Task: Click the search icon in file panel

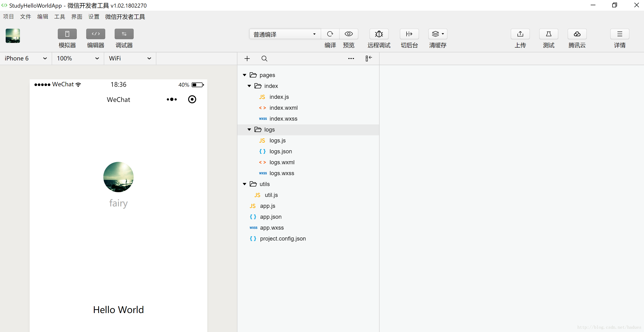Action: (x=264, y=59)
